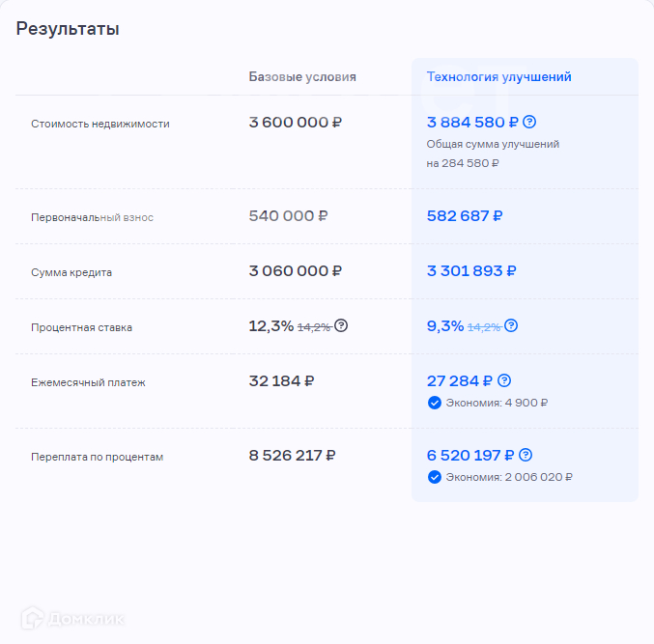The height and width of the screenshot is (644, 654).
Task: Click the Ежемесячный платеж row label
Action: coord(87,382)
